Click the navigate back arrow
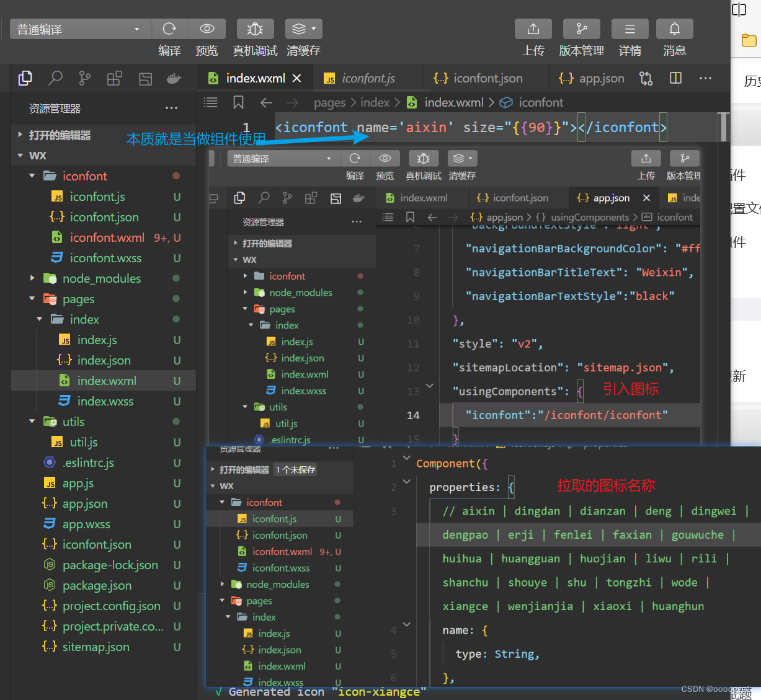 coord(266,102)
